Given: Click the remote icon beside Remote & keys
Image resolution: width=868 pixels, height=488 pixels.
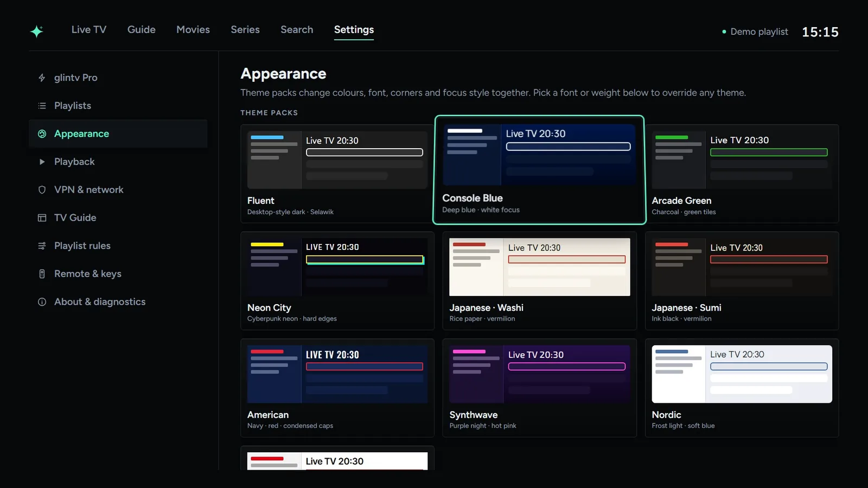Looking at the screenshot, I should click(x=42, y=274).
